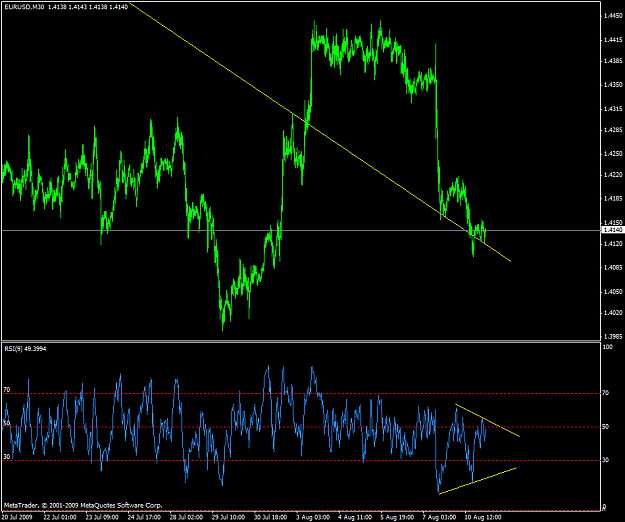Viewport: 625px width, 522px height.
Task: Click the MetaTrader MetaQuotes copyright text
Action: tap(83, 506)
